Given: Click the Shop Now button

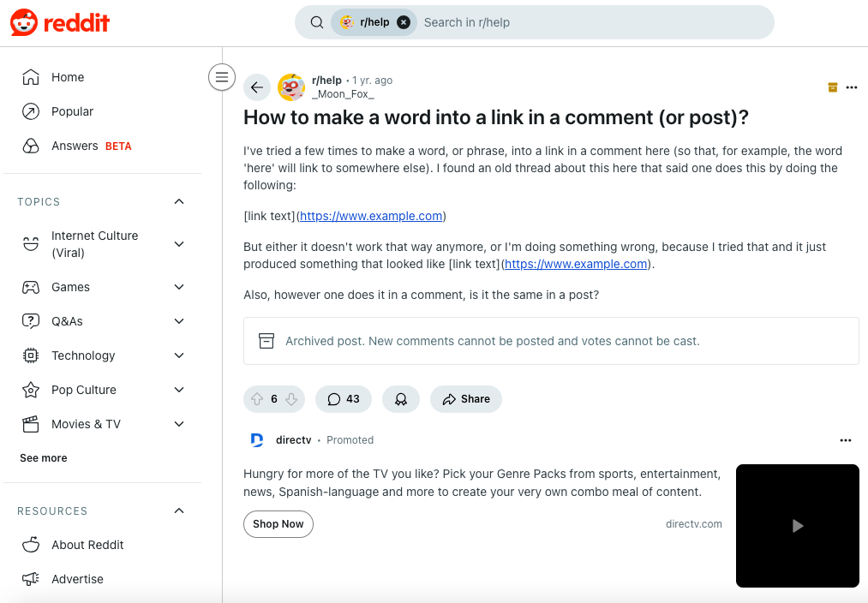Looking at the screenshot, I should (x=278, y=524).
